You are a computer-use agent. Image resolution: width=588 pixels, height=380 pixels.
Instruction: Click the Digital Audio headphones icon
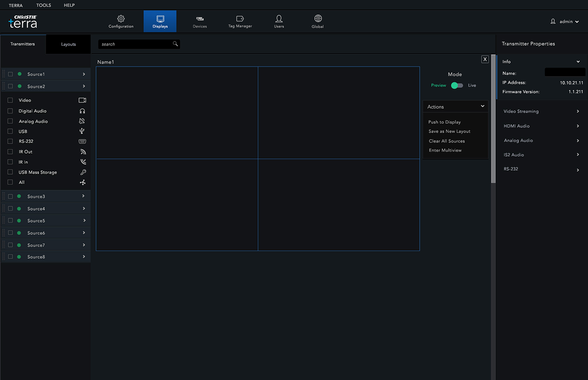(x=82, y=110)
